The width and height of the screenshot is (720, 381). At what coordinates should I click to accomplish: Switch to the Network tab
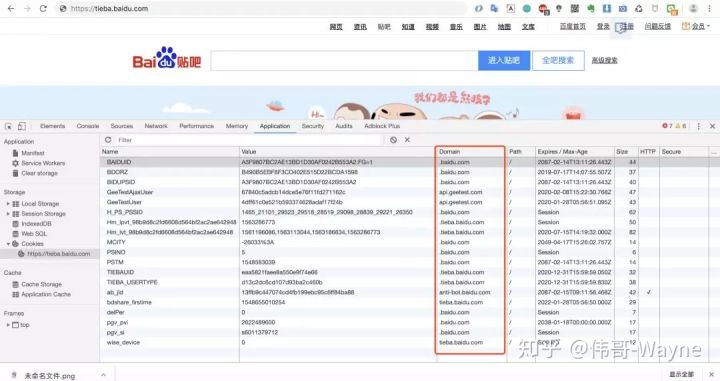156,126
